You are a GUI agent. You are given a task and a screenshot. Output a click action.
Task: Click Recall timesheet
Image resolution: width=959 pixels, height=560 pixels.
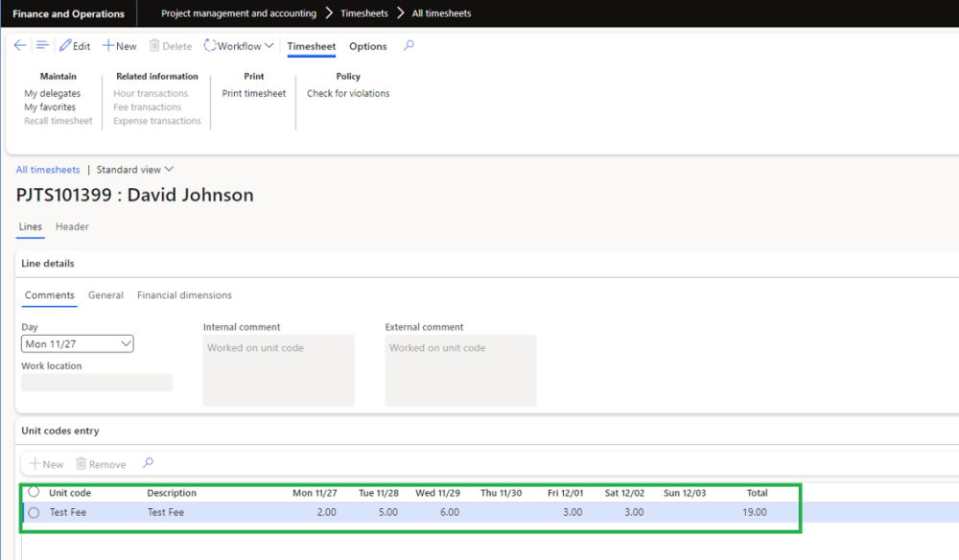58,121
